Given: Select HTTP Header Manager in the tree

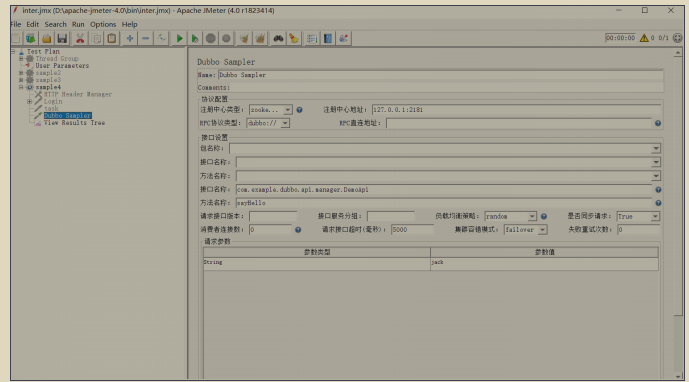Looking at the screenshot, I should click(78, 95).
